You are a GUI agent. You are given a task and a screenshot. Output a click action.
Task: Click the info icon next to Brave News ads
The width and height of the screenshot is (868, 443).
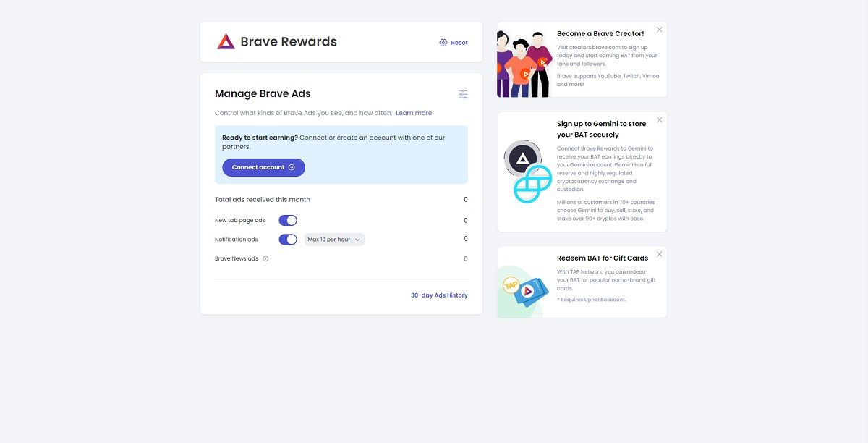coord(265,258)
